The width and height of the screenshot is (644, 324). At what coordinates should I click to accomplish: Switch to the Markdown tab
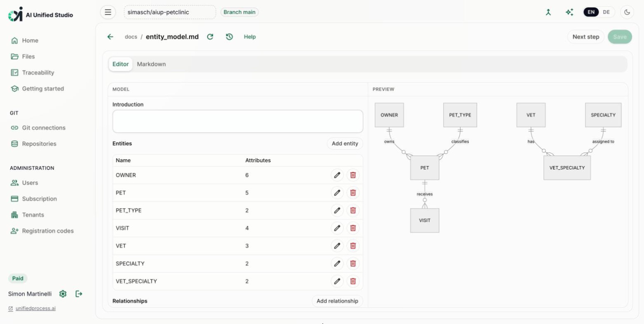tap(151, 64)
